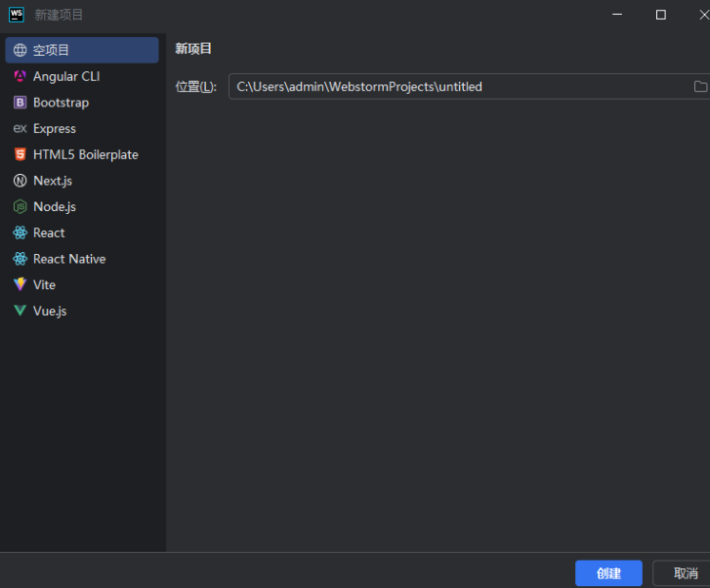Click the Express ex icon

(x=20, y=128)
